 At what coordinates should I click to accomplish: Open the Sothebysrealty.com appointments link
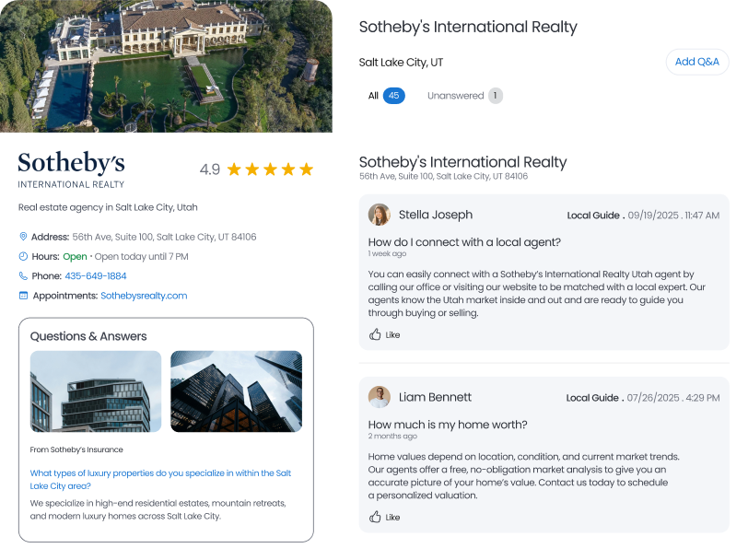[144, 296]
